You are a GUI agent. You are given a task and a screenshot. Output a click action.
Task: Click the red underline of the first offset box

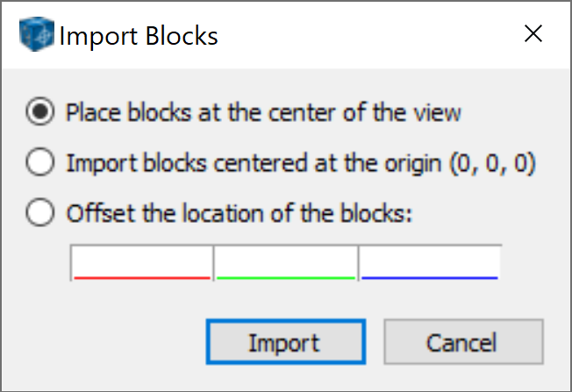pyautogui.click(x=141, y=278)
